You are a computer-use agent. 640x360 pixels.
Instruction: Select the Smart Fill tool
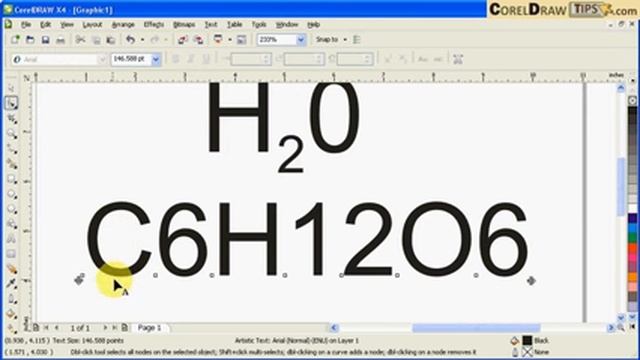tap(11, 164)
